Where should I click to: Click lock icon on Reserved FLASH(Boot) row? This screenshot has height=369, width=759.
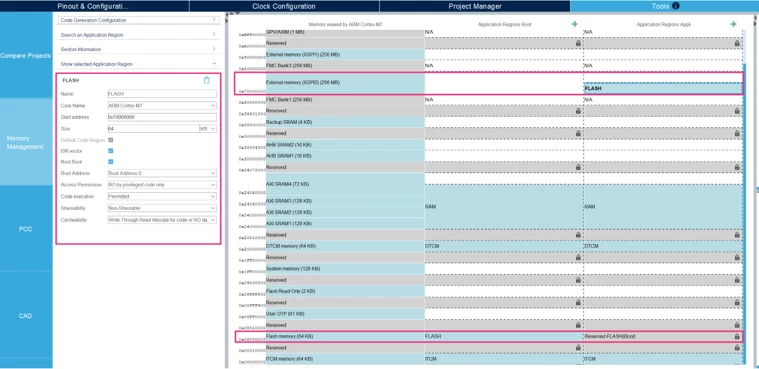tap(737, 336)
